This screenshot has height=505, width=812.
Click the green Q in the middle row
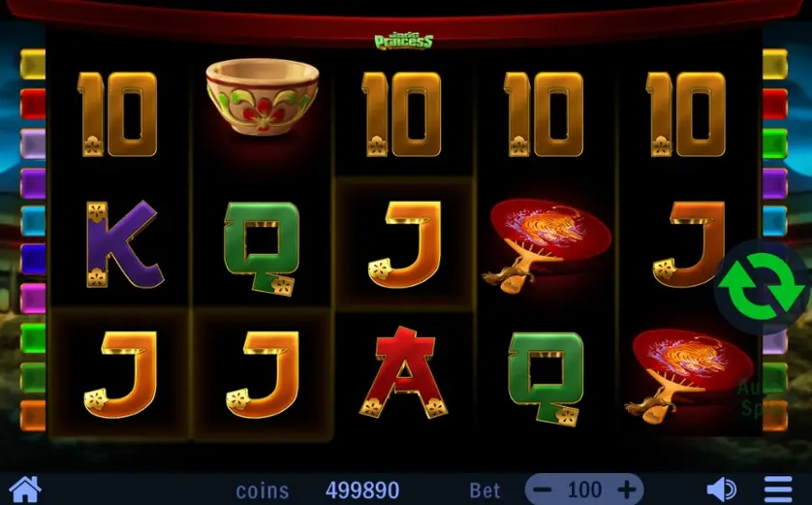pyautogui.click(x=262, y=247)
